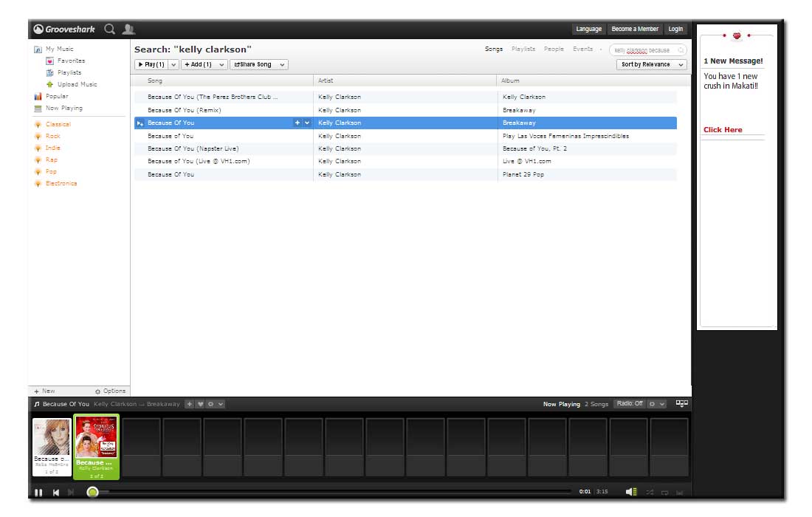Click the search submit icon in search box
Viewport: 812px width, 517px height.
[681, 50]
